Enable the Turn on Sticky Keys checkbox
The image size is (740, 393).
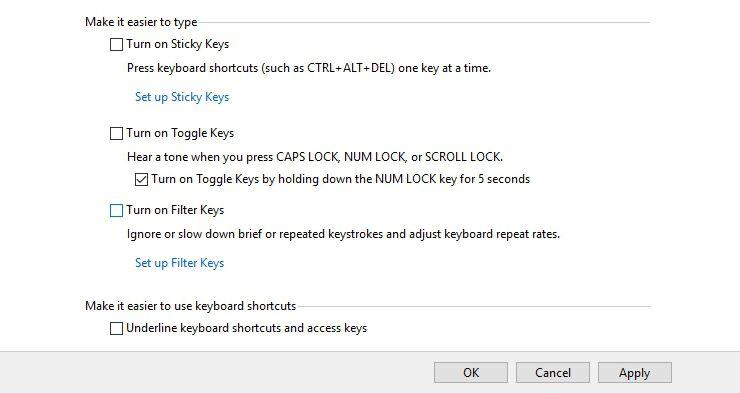(116, 44)
